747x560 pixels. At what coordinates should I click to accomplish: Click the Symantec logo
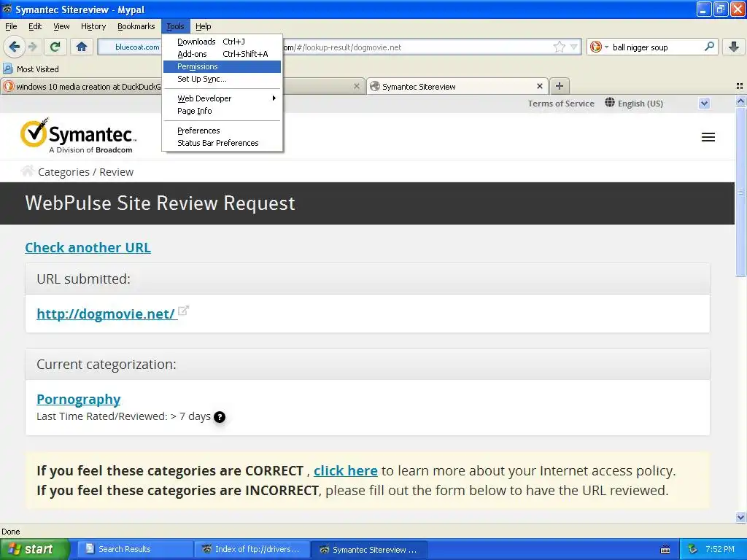coord(78,136)
